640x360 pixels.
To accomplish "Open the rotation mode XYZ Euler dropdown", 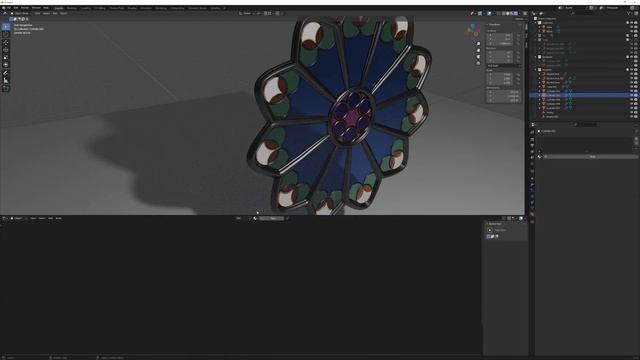I will click(x=503, y=65).
